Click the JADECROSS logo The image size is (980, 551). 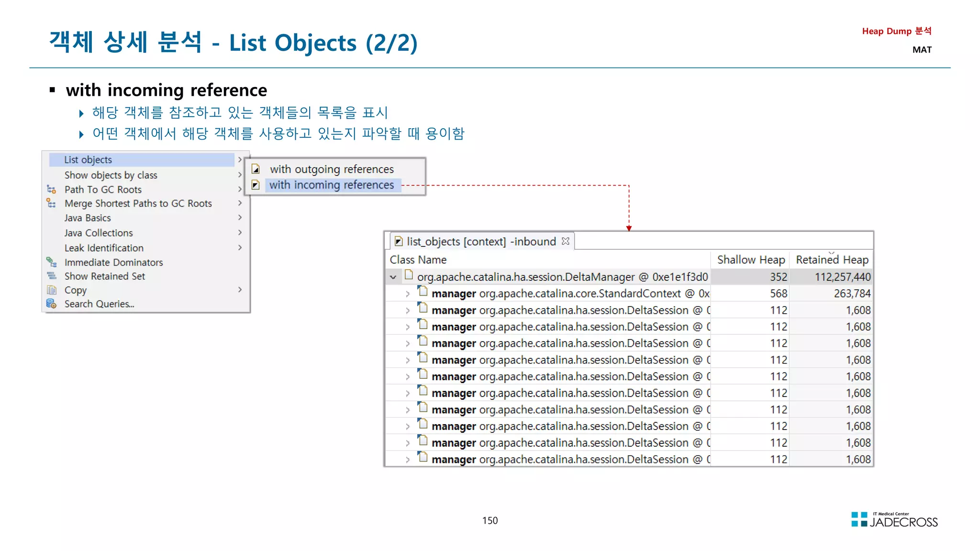tap(894, 520)
